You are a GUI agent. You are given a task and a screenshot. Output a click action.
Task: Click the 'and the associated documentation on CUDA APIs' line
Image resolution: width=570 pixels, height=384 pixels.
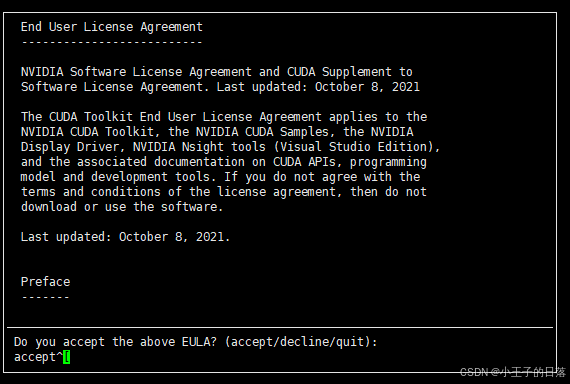tap(224, 162)
